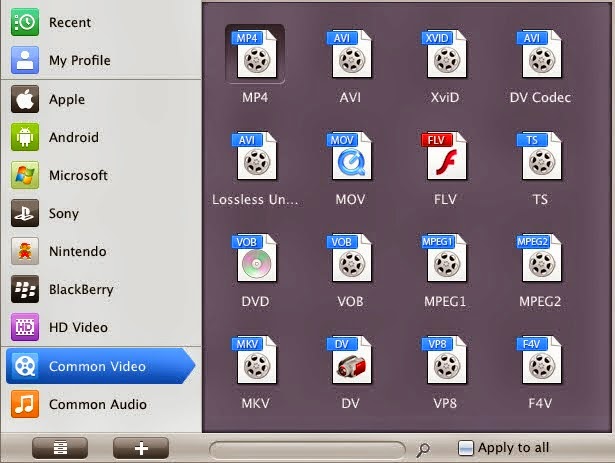
Task: Click the MKV label text
Action: pos(255,403)
